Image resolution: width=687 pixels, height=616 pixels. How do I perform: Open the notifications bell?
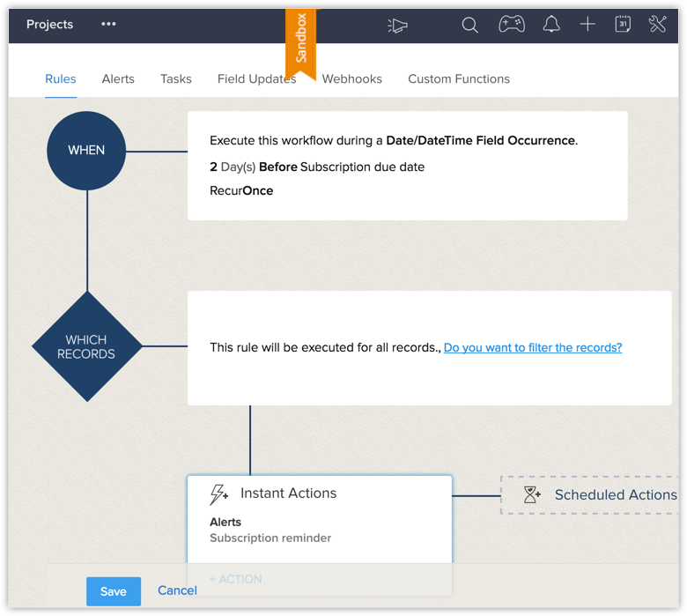(551, 25)
